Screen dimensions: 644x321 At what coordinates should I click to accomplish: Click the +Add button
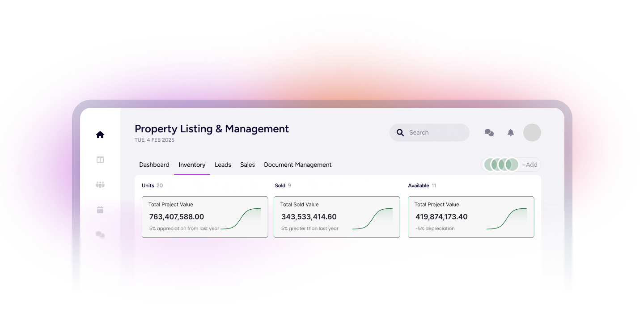coord(530,165)
